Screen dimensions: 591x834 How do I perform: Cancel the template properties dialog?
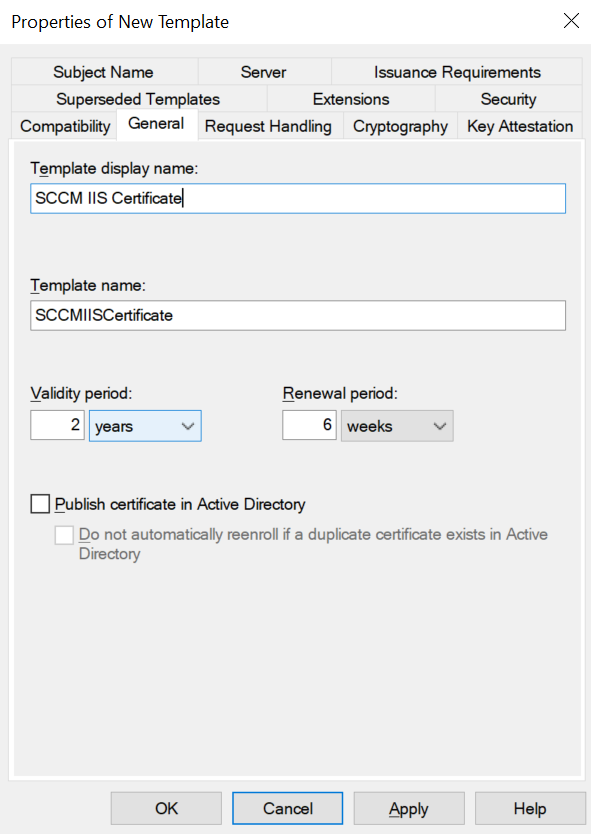click(287, 808)
